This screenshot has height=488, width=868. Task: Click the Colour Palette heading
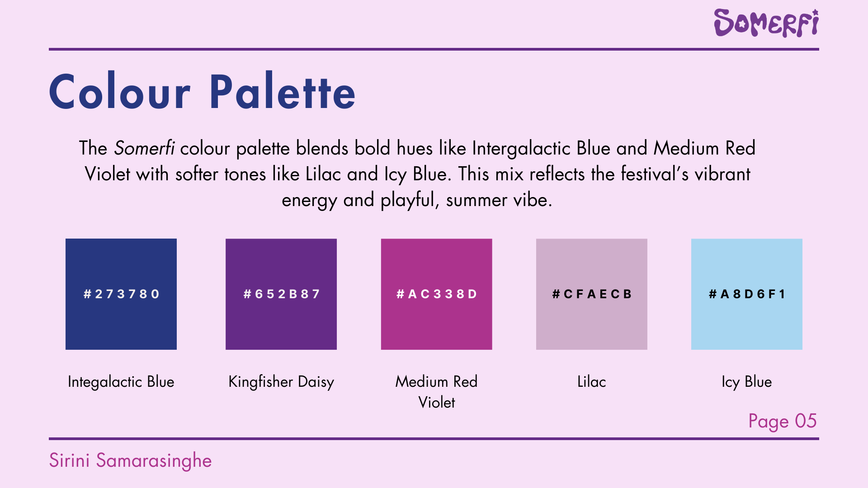click(x=202, y=92)
